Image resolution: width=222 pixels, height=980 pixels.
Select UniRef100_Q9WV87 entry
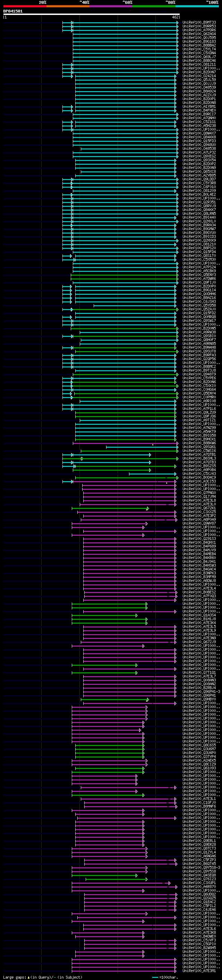tap(199, 523)
